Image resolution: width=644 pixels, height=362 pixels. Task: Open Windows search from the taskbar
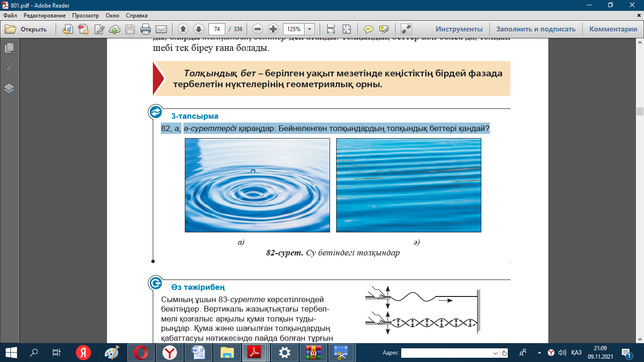click(34, 353)
